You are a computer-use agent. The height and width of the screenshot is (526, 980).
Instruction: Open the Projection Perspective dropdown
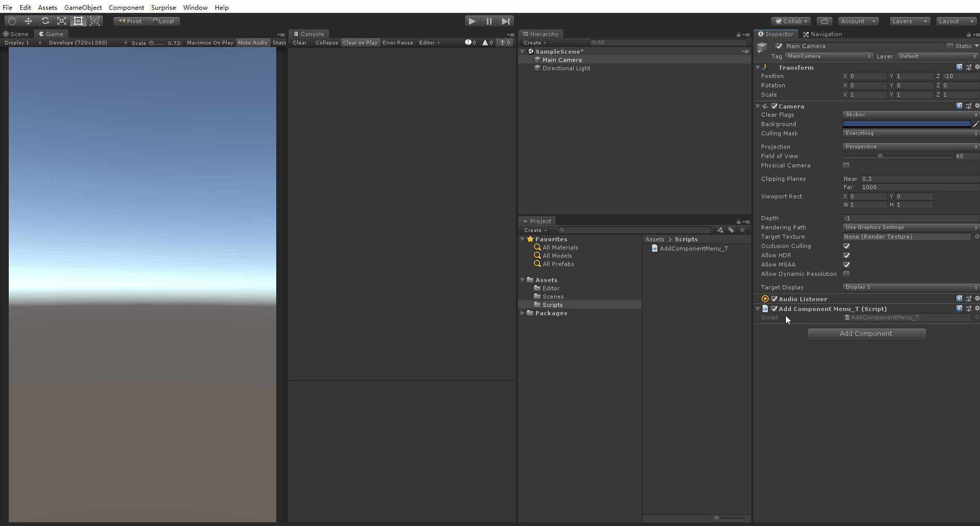tap(911, 147)
